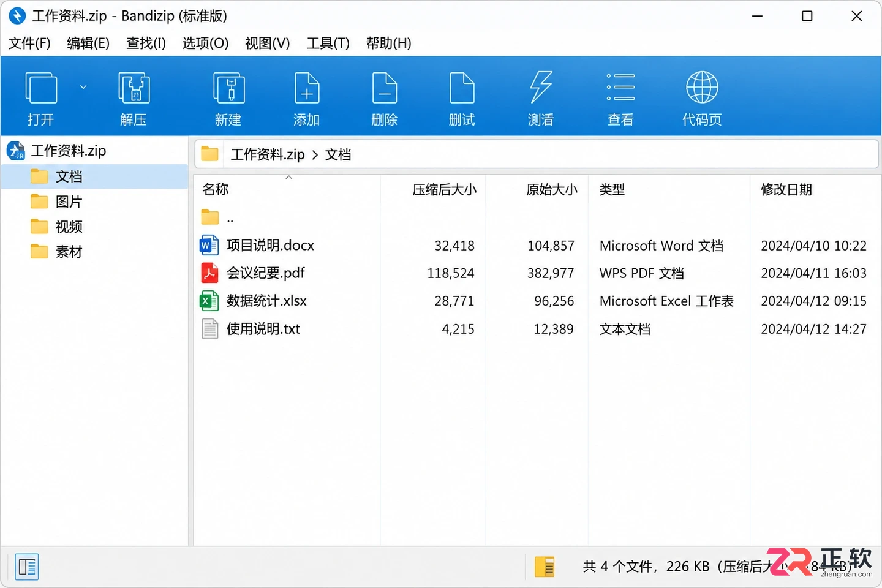The width and height of the screenshot is (882, 588).
Task: Click the type cell WPS PDF 文档
Action: point(641,273)
